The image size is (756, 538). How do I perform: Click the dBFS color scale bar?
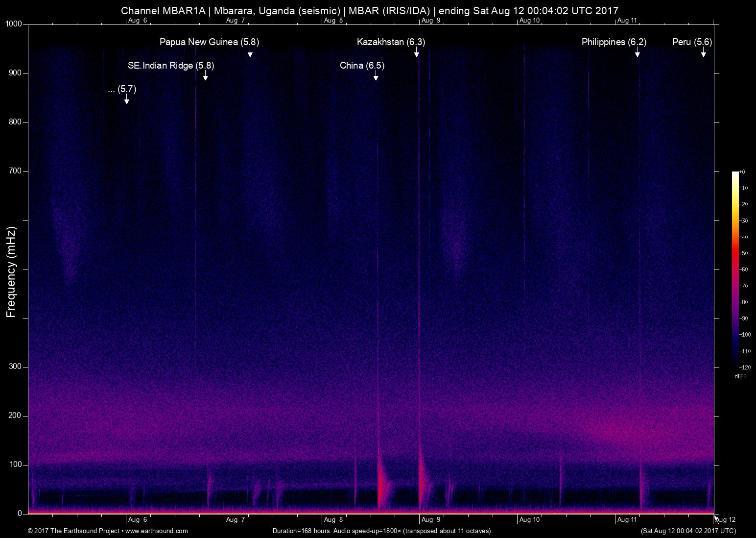[735, 269]
